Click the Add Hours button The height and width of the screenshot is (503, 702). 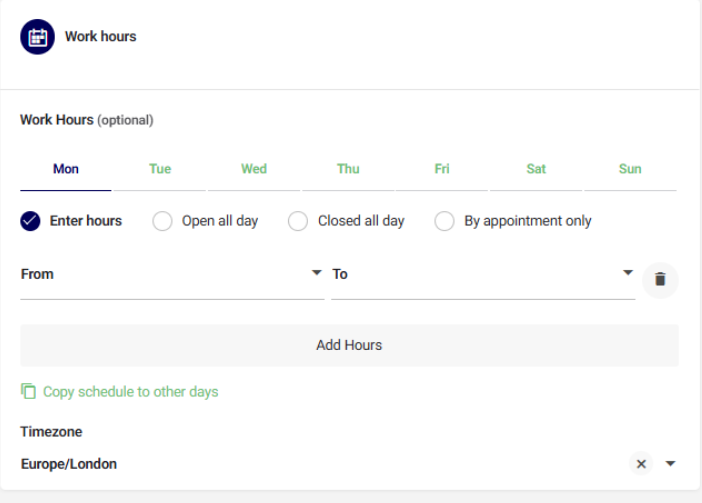[349, 345]
